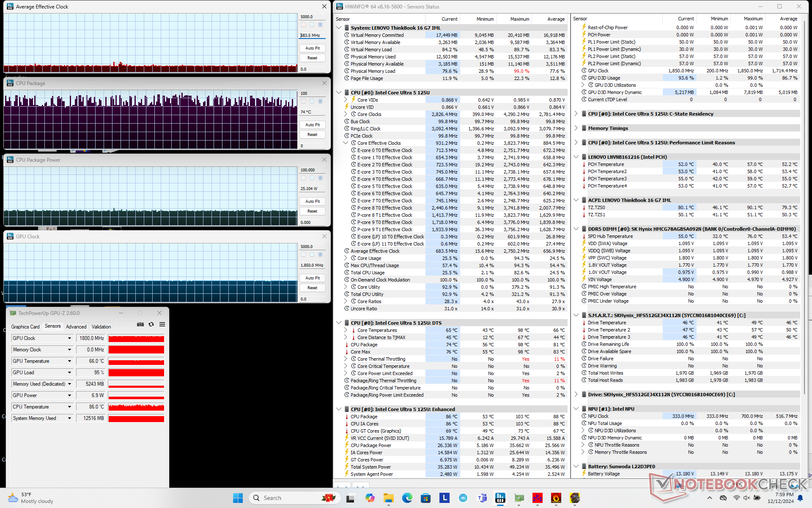Screen dimensions: 812x508
Task: Open HWiNFO icon in taskbar
Action: [500, 498]
